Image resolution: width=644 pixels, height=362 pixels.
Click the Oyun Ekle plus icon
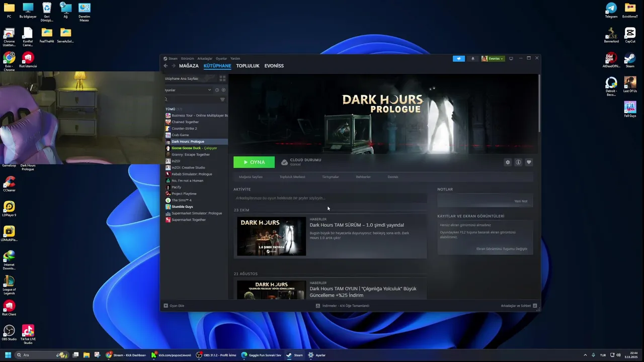[166, 306]
